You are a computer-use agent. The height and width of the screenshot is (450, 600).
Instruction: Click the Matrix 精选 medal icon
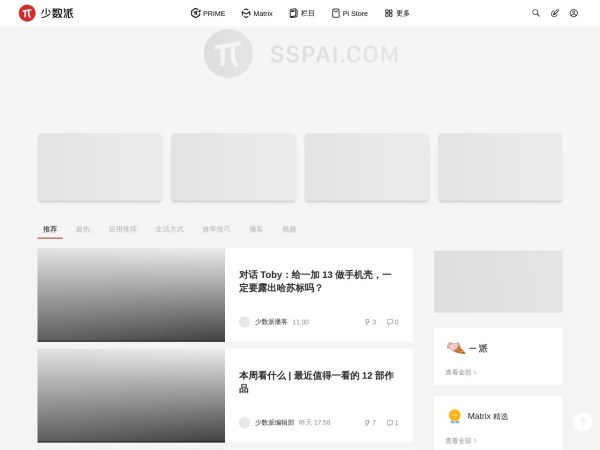pyautogui.click(x=454, y=416)
